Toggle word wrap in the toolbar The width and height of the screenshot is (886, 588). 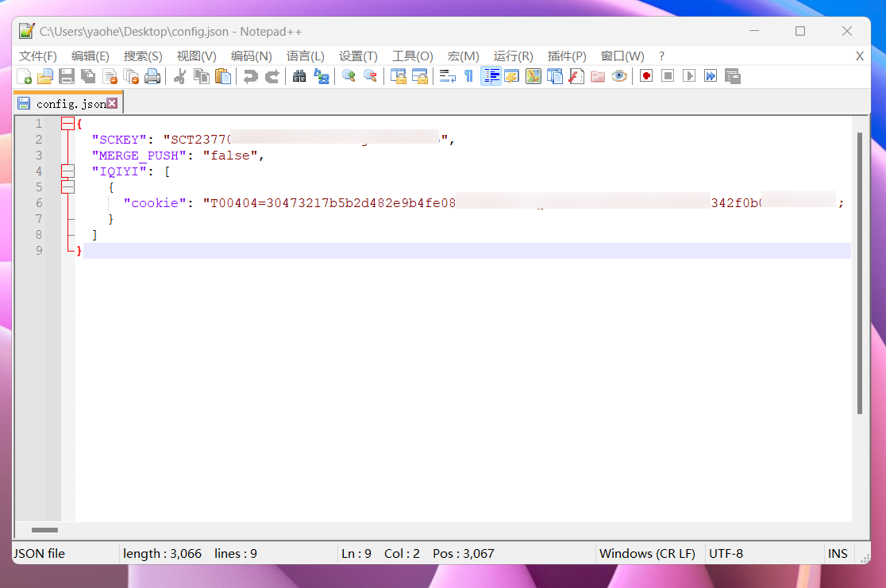coord(448,76)
